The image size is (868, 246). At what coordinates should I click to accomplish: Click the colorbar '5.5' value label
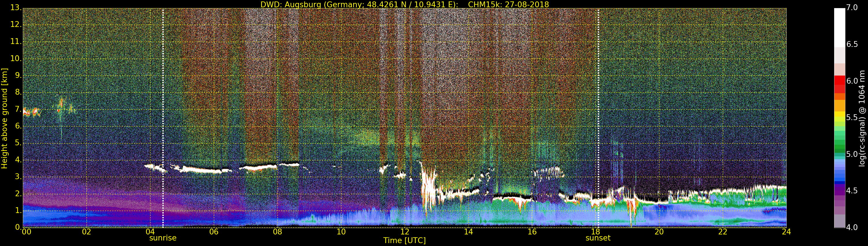[852, 117]
